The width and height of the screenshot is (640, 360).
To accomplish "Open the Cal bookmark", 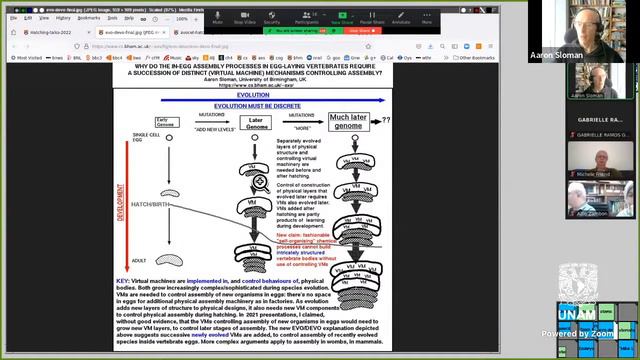I will click(387, 58).
